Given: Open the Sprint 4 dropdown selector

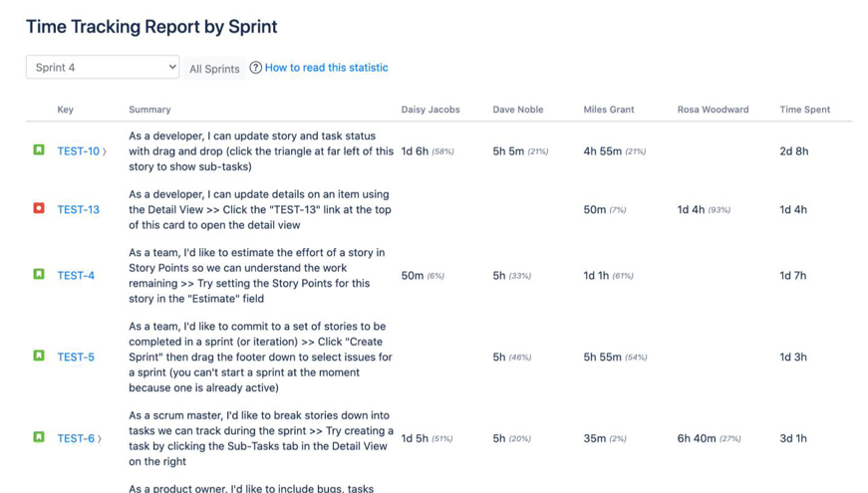Looking at the screenshot, I should coord(103,68).
